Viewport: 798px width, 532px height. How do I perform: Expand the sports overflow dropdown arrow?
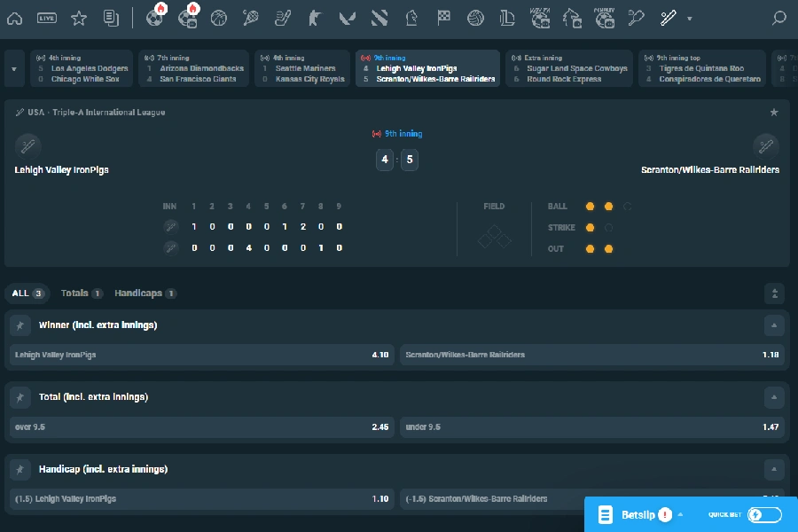point(690,18)
